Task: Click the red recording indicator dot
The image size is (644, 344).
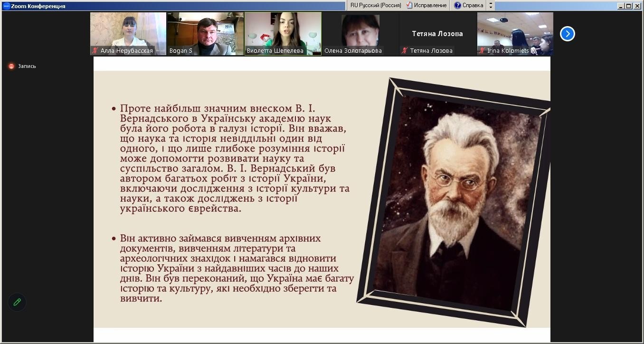Action: 11,66
